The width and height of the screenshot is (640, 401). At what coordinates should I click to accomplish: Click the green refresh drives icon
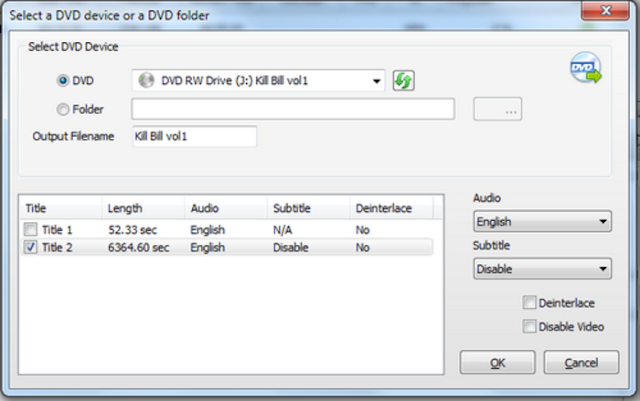coord(403,80)
